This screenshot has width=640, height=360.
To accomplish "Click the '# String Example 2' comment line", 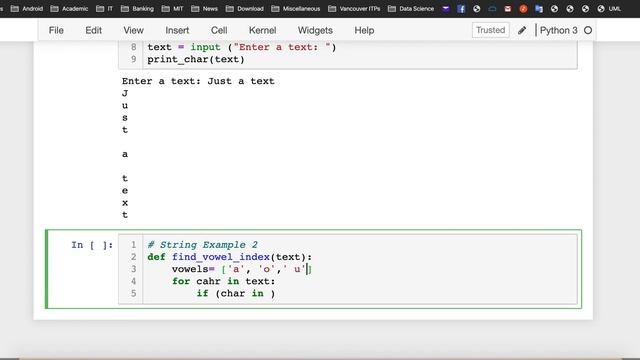I will 202,245.
